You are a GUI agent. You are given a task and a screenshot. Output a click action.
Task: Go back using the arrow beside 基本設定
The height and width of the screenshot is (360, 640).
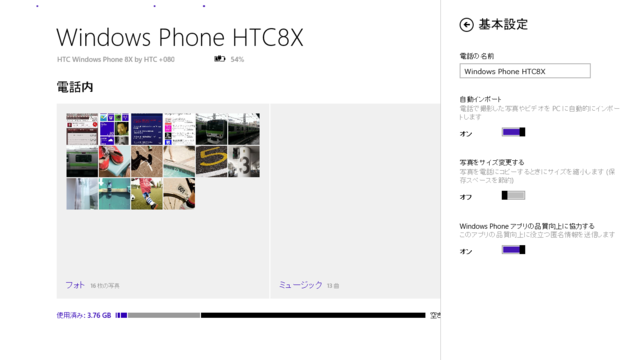pyautogui.click(x=467, y=25)
